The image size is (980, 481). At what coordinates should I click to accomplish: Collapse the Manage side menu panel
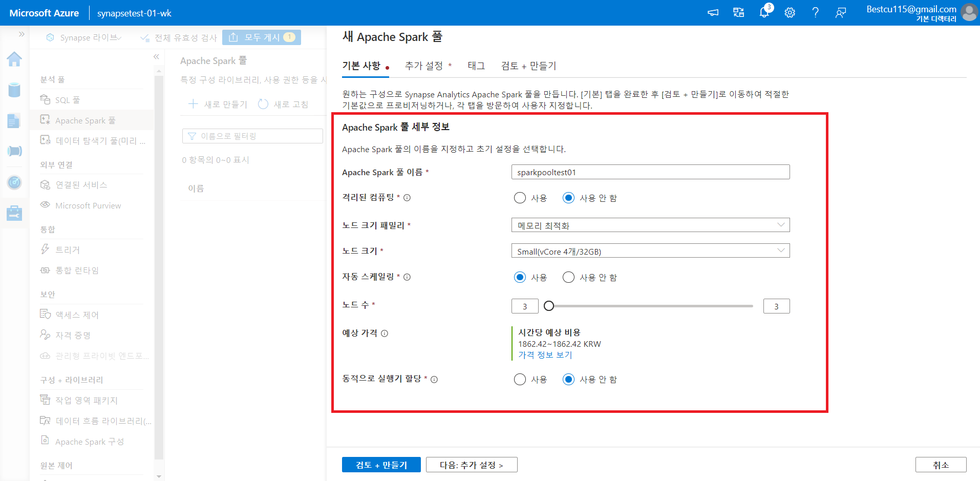(x=156, y=57)
